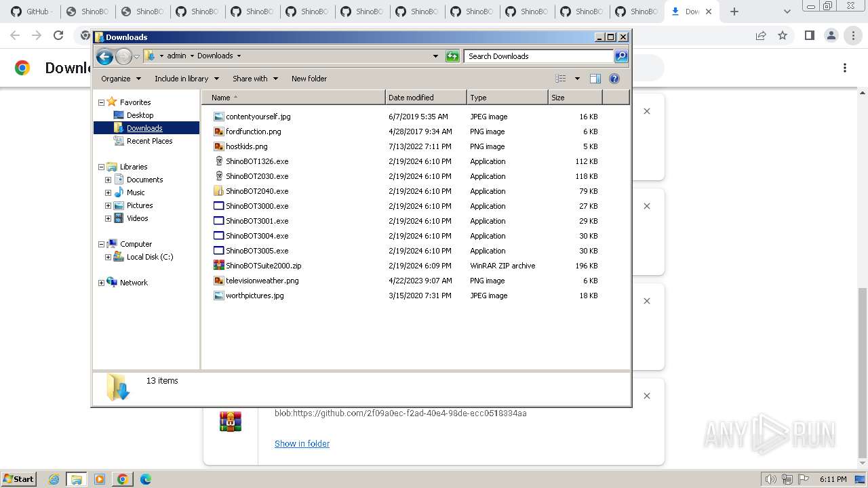This screenshot has height=488, width=868.
Task: Open Internet Explorer from the taskbar
Action: 54,479
